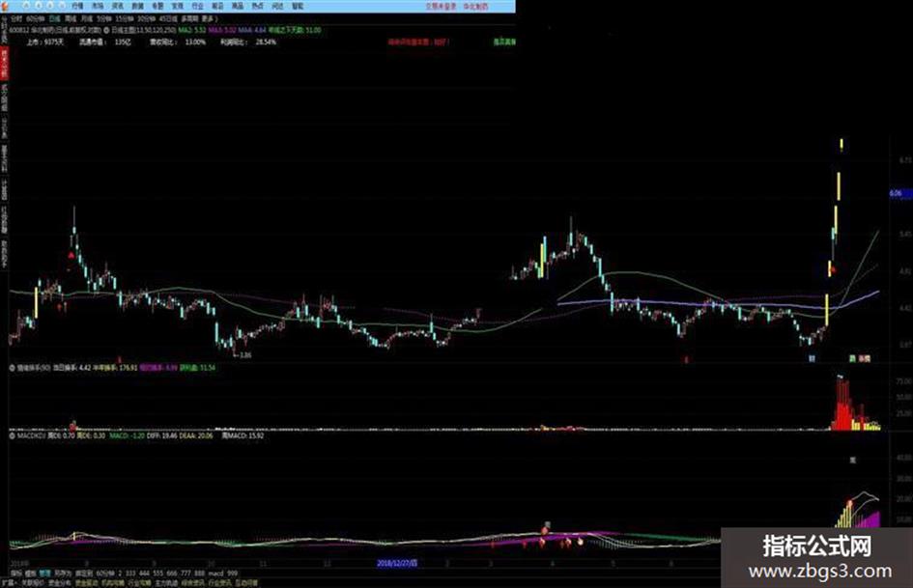Open the 多周期 multi-period view

(189, 18)
